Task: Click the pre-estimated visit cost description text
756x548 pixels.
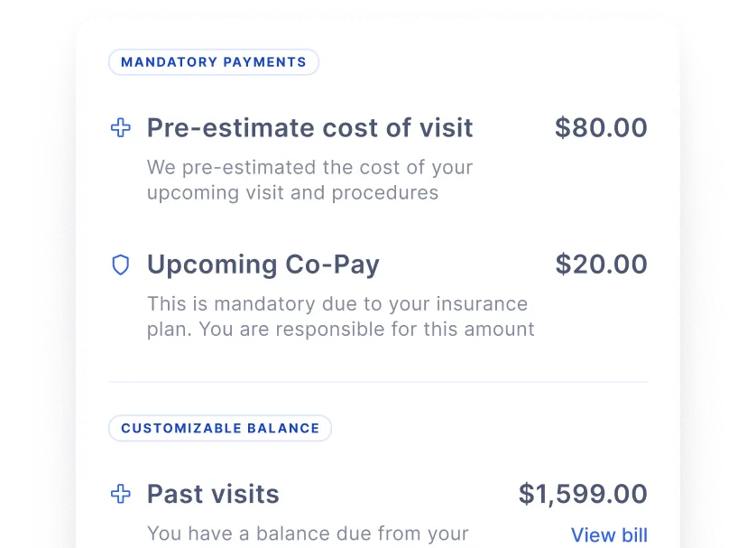Action: (309, 180)
